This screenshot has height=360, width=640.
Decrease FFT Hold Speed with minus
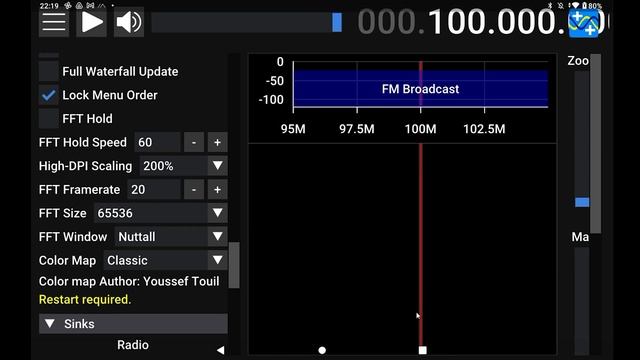pos(194,142)
